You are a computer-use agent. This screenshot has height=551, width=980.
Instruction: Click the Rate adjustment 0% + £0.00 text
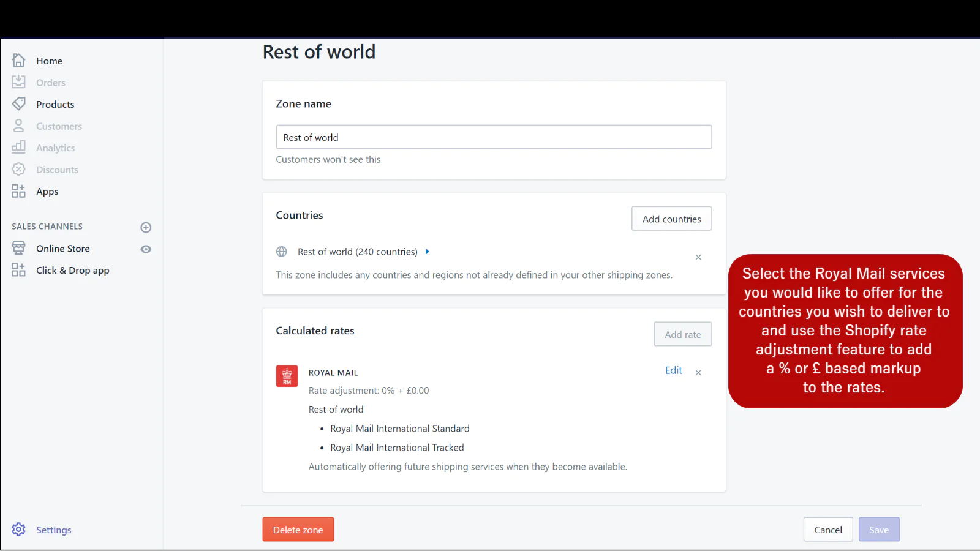pyautogui.click(x=369, y=391)
